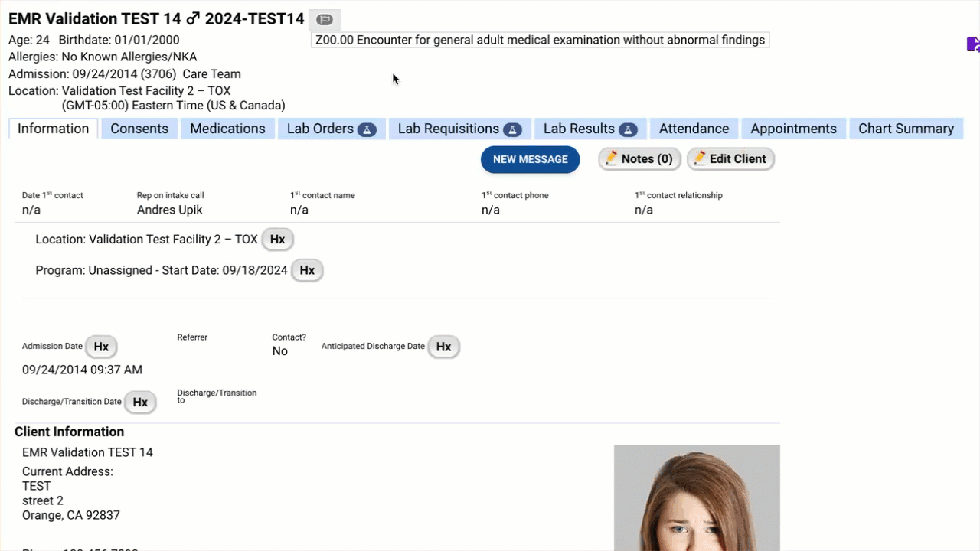Screen dimensions: 980x551
Task: Click the pencil icon on Notes button
Action: tap(611, 158)
